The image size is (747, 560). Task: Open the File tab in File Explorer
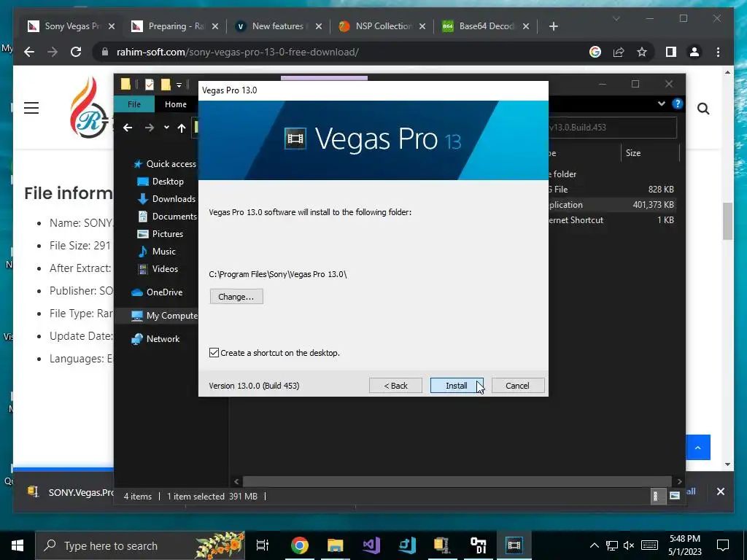[134, 104]
